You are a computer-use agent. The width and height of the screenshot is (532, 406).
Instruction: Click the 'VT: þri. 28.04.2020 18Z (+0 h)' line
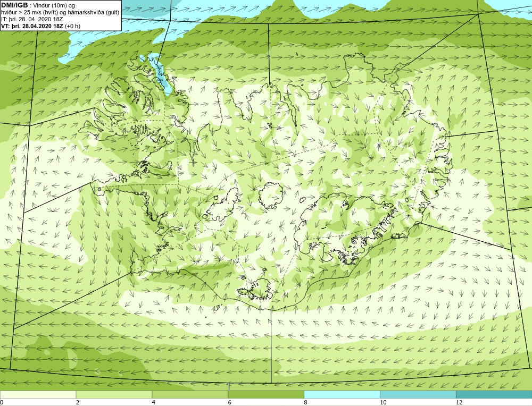[x=41, y=26]
